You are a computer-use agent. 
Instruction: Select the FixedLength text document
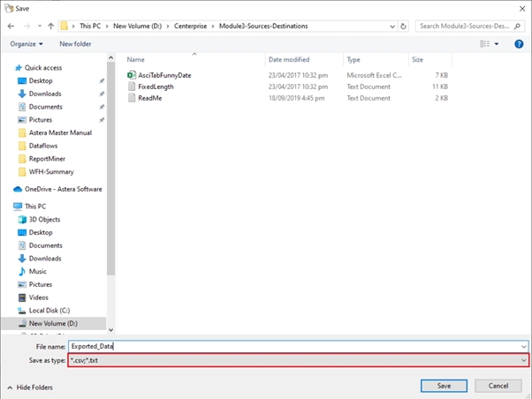158,87
